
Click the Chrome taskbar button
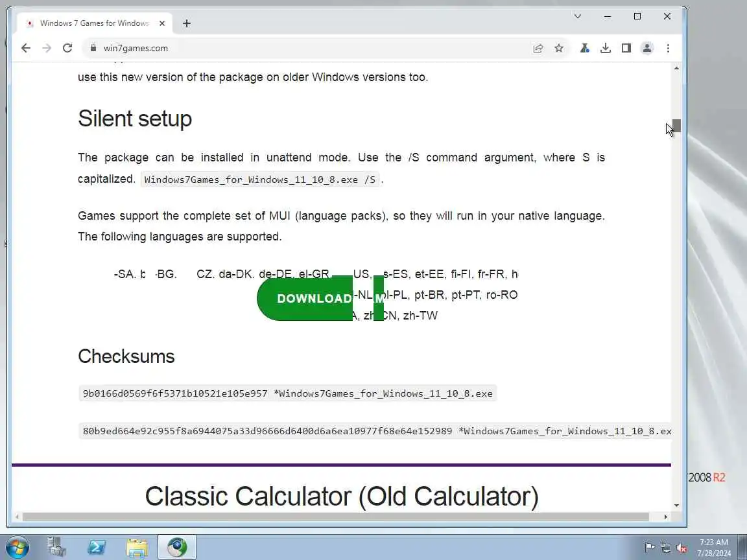click(x=177, y=547)
